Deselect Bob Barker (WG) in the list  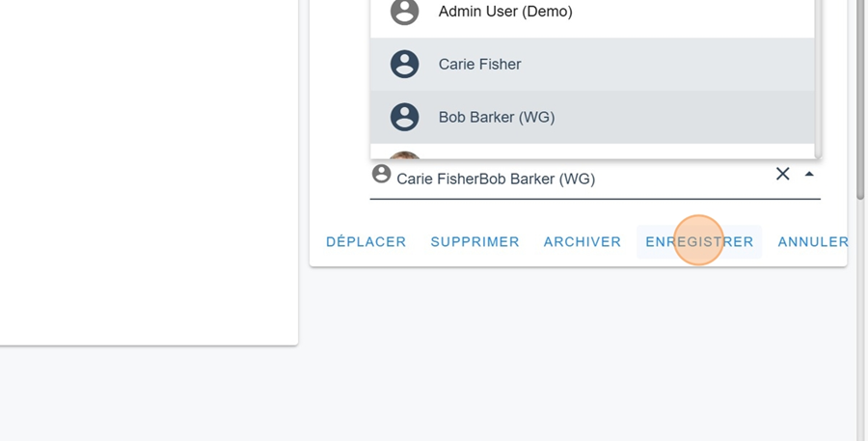point(592,117)
